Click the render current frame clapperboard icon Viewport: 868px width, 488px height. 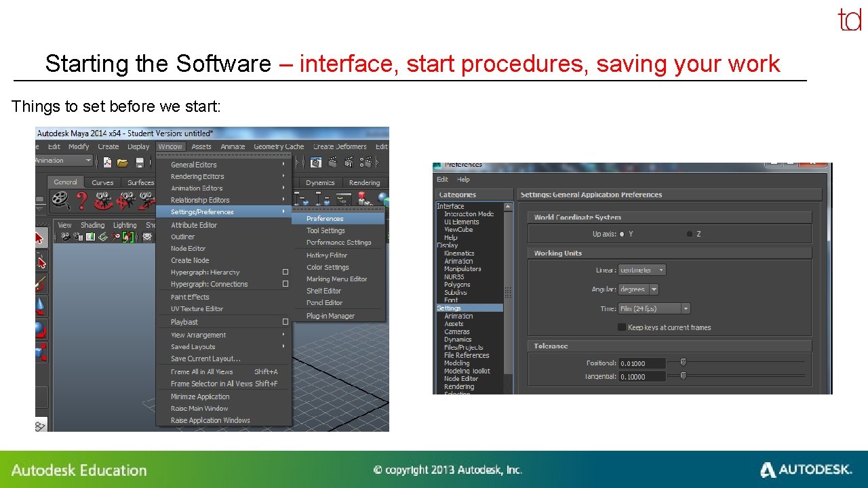click(332, 162)
